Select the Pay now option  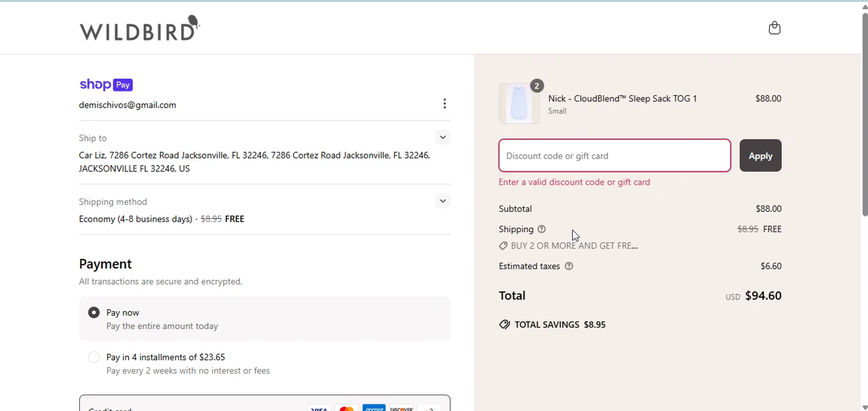coord(94,313)
